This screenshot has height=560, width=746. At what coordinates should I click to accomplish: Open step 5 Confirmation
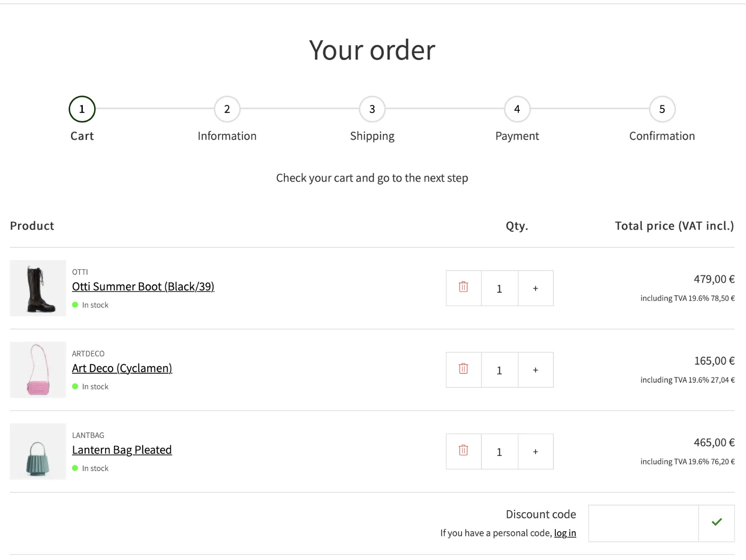(x=662, y=109)
